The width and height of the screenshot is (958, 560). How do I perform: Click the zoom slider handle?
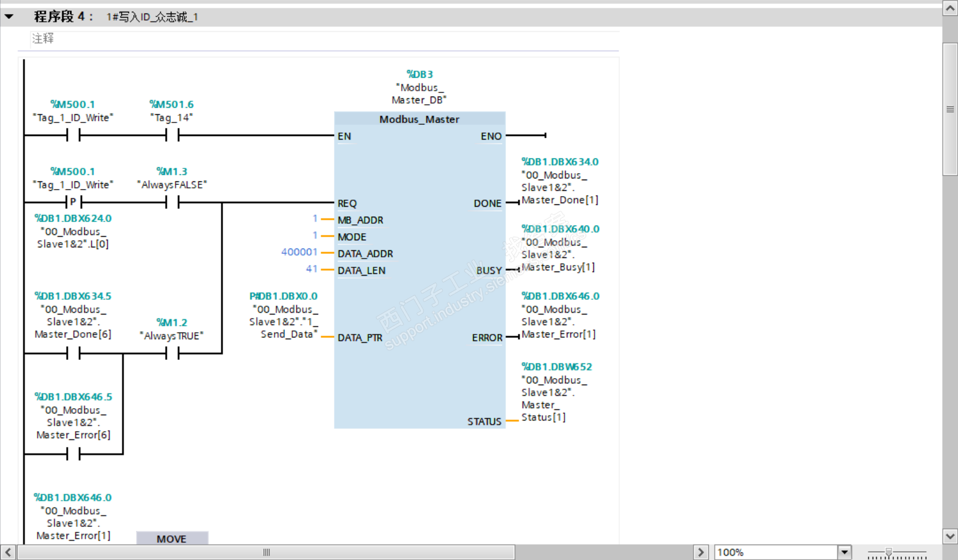[x=888, y=552]
